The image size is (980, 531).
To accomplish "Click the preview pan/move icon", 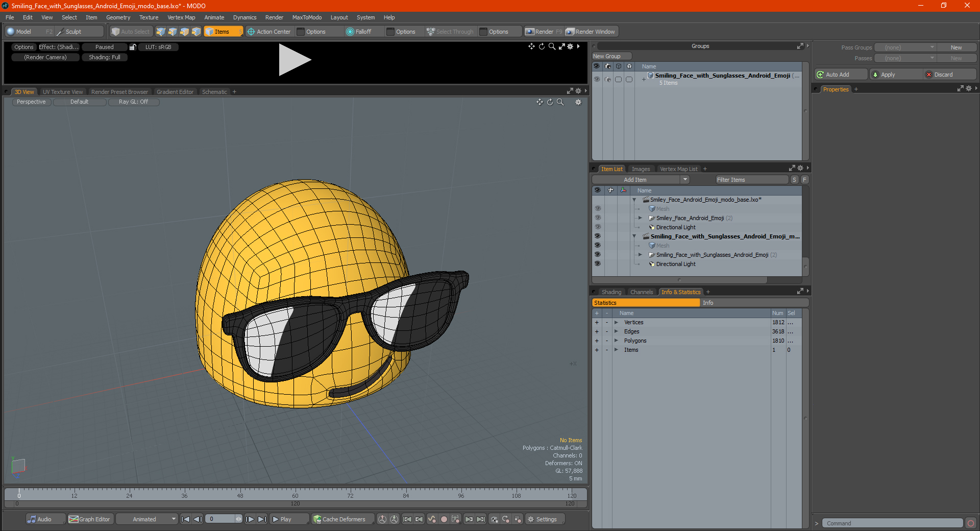I will tap(531, 46).
